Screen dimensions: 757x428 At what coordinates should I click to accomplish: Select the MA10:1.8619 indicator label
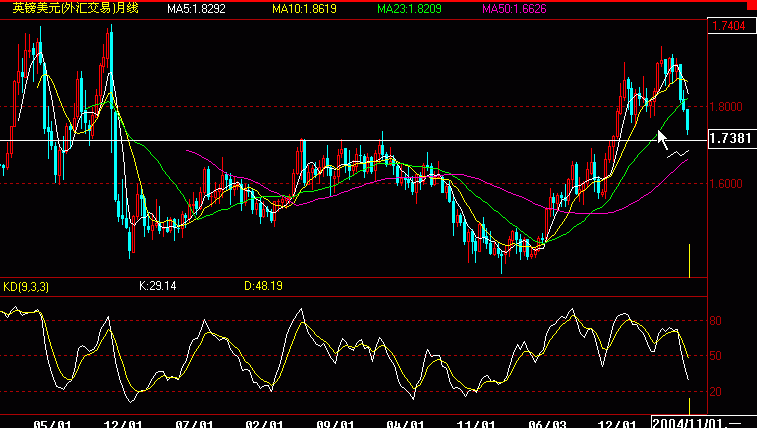point(304,9)
